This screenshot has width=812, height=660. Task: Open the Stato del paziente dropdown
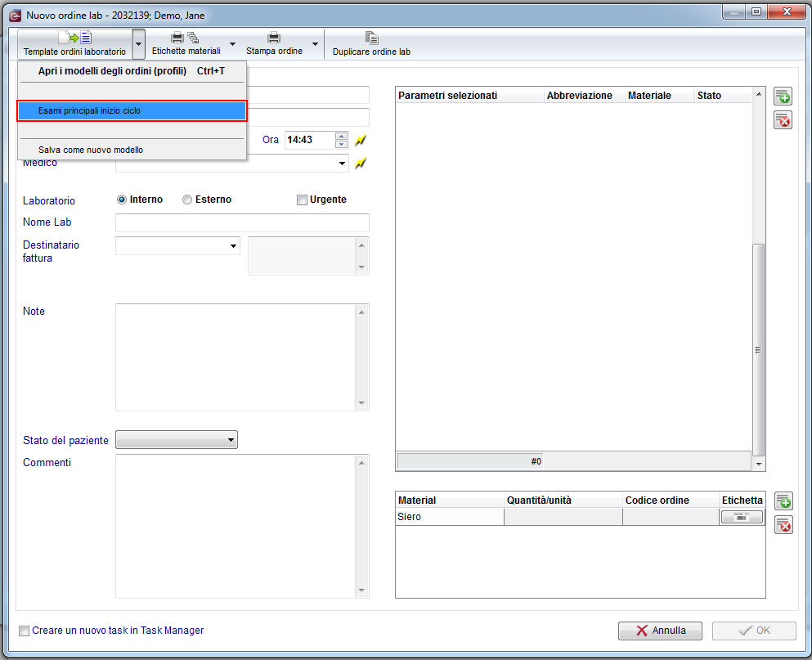coord(177,440)
